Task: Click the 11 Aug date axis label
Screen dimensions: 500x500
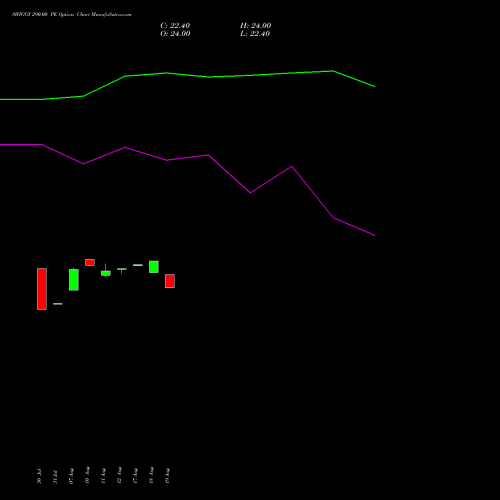Action: 103,476
